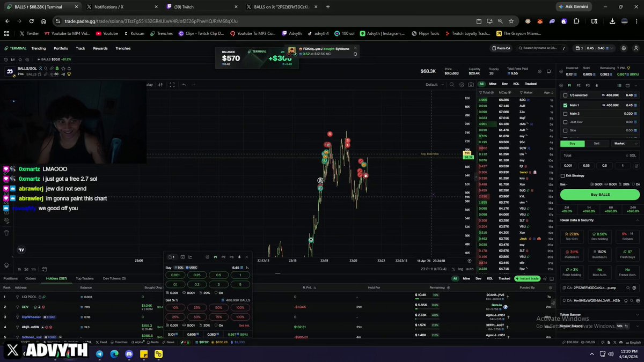
Task: Bookmark this page with the star icon
Action: pyautogui.click(x=511, y=21)
